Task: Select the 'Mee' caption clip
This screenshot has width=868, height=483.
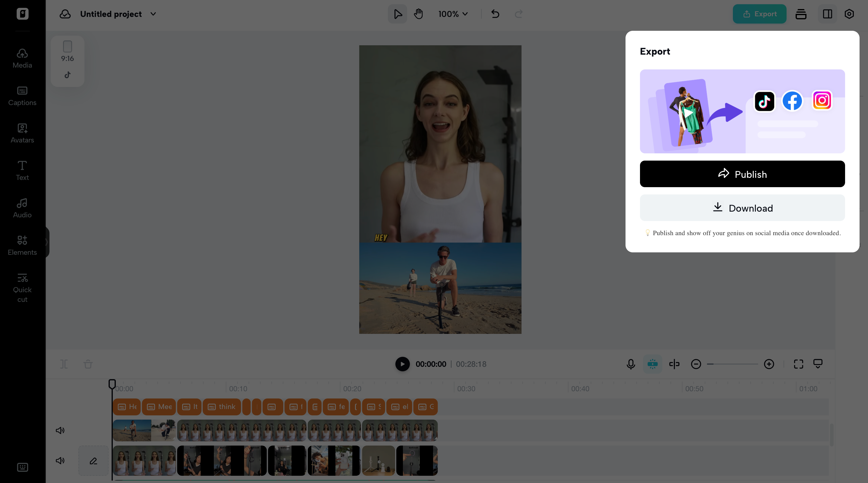Action: point(159,407)
